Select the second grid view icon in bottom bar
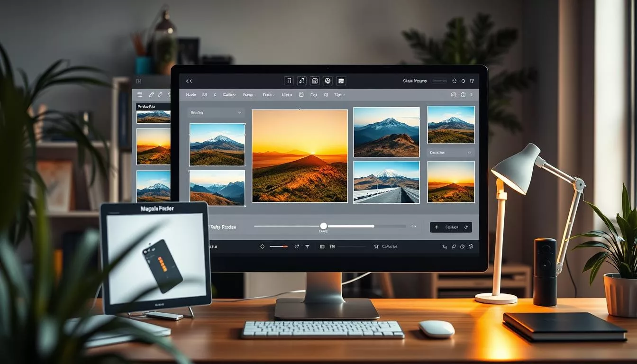 coord(332,246)
